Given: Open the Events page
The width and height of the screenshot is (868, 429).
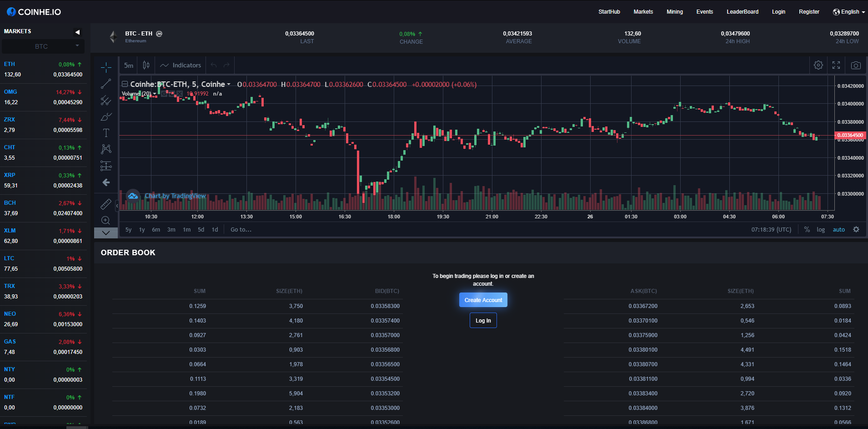Looking at the screenshot, I should 705,12.
